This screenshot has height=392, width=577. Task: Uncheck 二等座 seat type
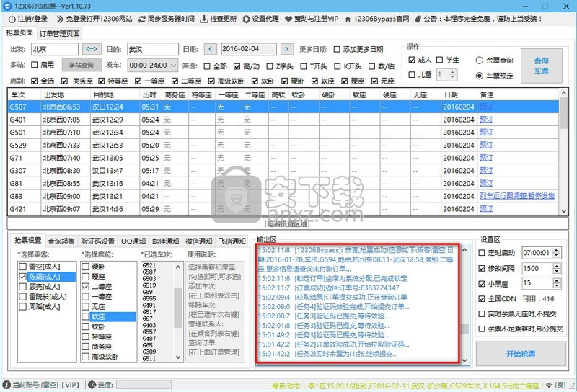pyautogui.click(x=85, y=287)
